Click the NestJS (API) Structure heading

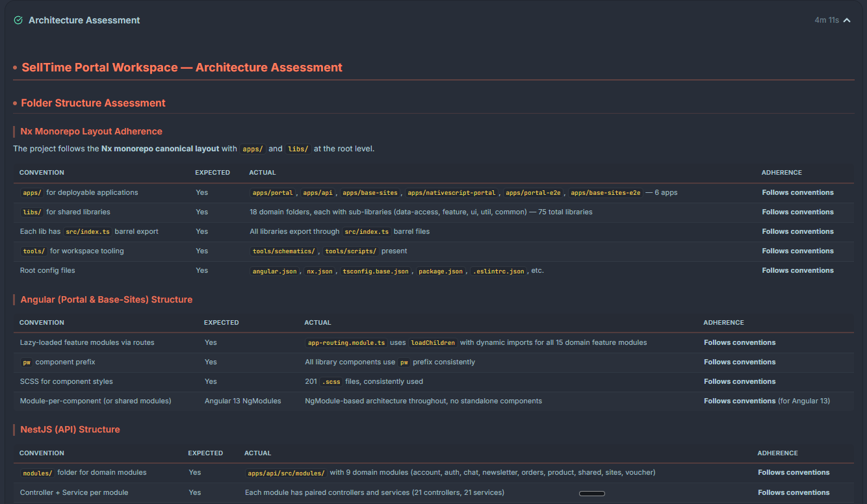(x=70, y=429)
